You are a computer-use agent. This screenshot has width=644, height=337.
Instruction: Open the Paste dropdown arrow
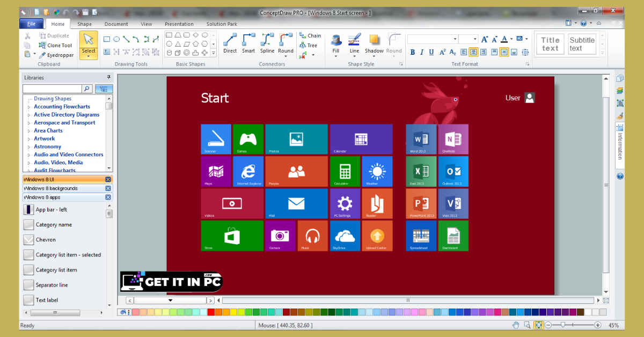point(35,54)
